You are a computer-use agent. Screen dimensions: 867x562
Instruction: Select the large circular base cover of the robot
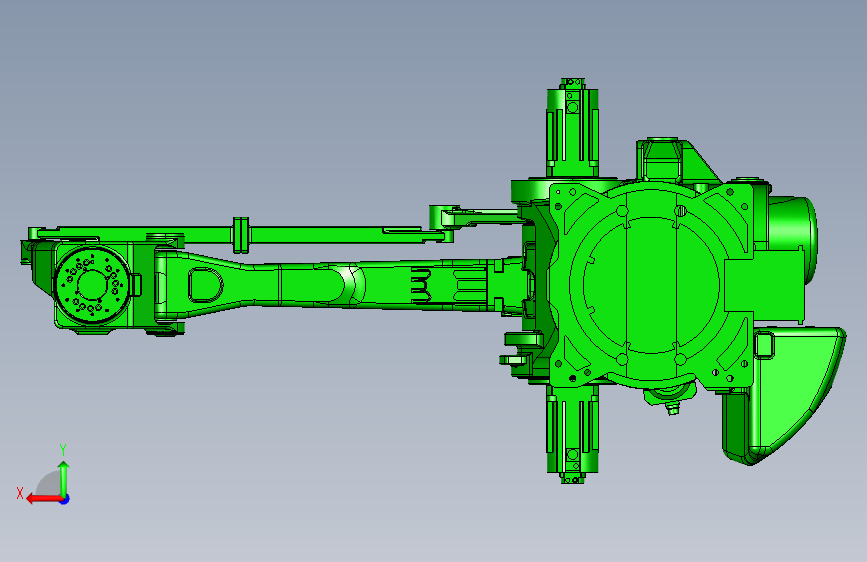(652, 285)
